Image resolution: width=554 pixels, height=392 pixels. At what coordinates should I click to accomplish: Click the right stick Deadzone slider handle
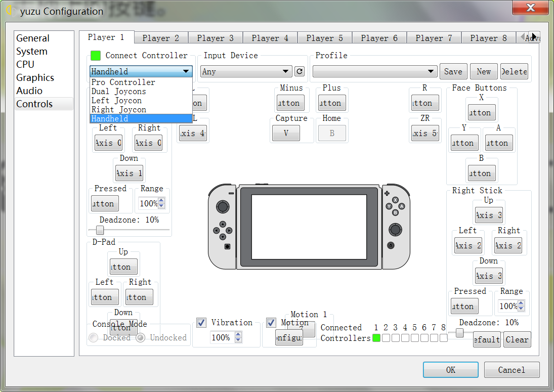[x=460, y=333]
